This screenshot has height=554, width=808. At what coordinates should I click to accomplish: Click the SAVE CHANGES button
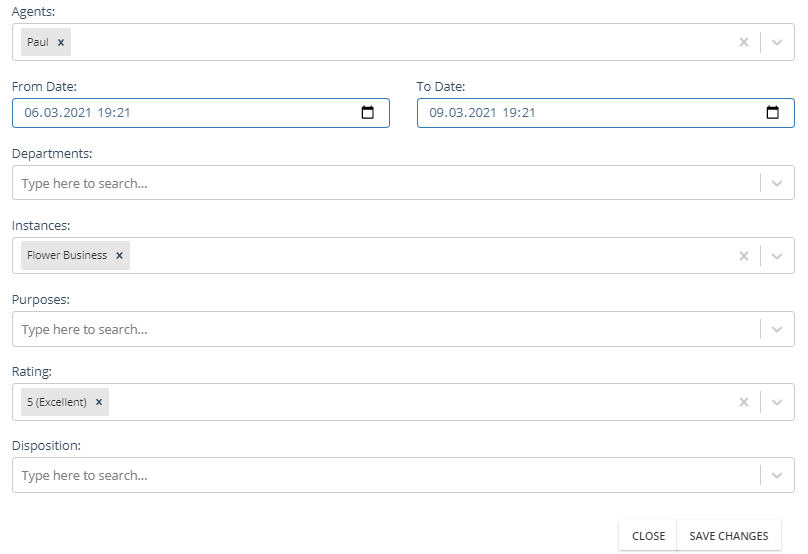tap(729, 536)
